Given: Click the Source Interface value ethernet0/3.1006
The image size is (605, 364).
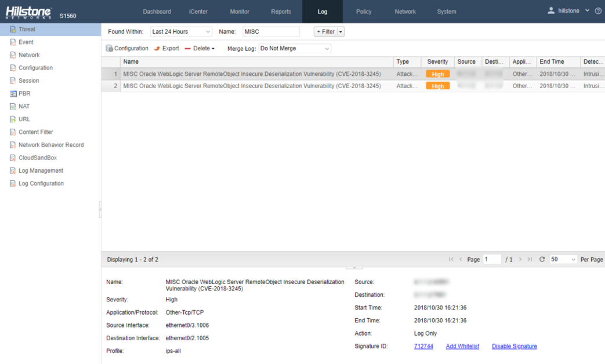Looking at the screenshot, I should 187,325.
